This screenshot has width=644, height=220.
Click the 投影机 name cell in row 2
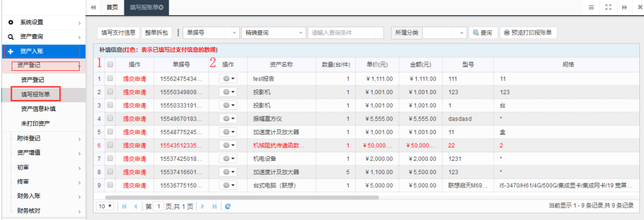(282, 92)
